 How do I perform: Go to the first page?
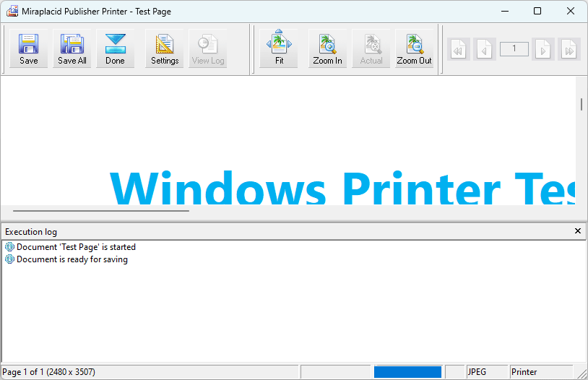458,49
